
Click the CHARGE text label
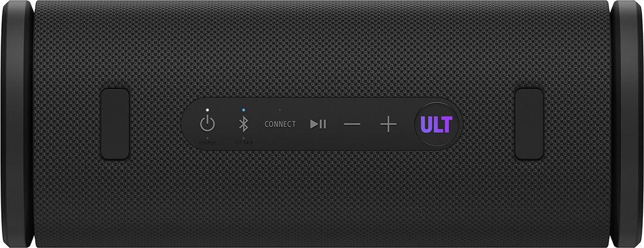[207, 143]
